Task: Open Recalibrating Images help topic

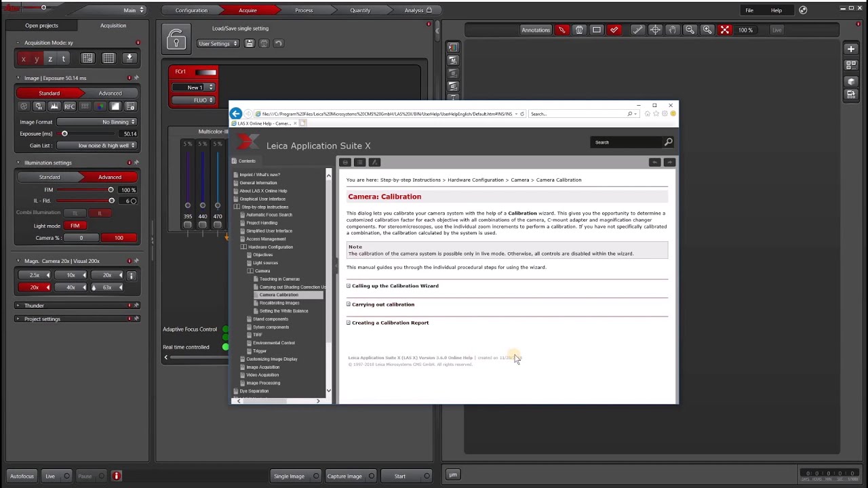Action: coord(279,303)
